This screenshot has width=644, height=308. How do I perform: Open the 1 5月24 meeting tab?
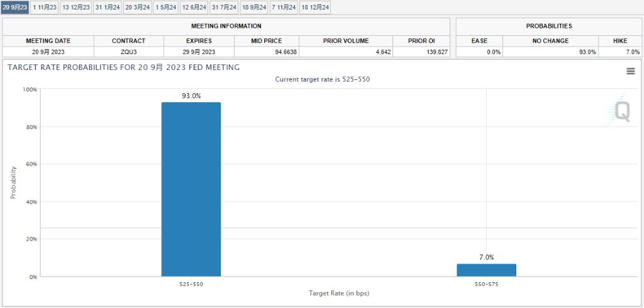pyautogui.click(x=166, y=8)
